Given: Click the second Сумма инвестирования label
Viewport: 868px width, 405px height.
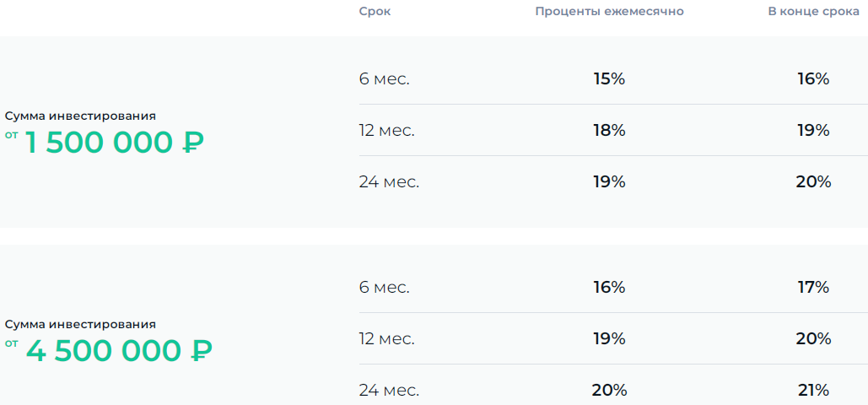Looking at the screenshot, I should point(80,325).
